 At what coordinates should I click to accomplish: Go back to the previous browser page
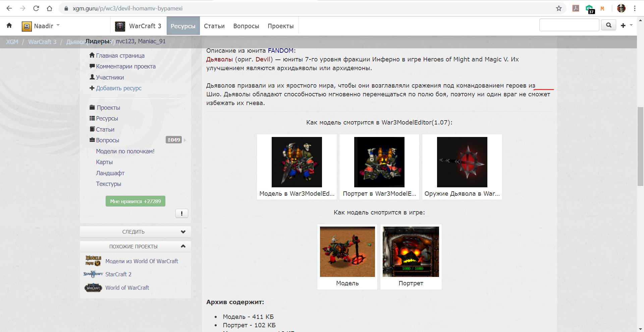tap(9, 8)
